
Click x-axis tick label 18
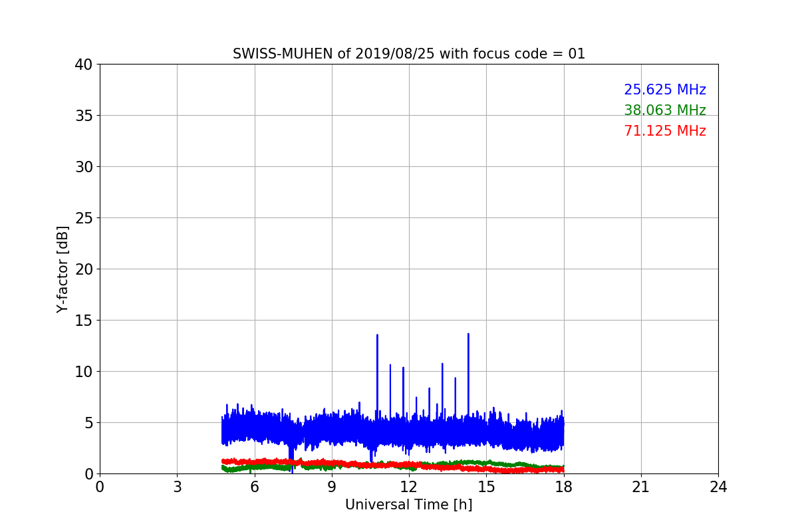coord(563,487)
